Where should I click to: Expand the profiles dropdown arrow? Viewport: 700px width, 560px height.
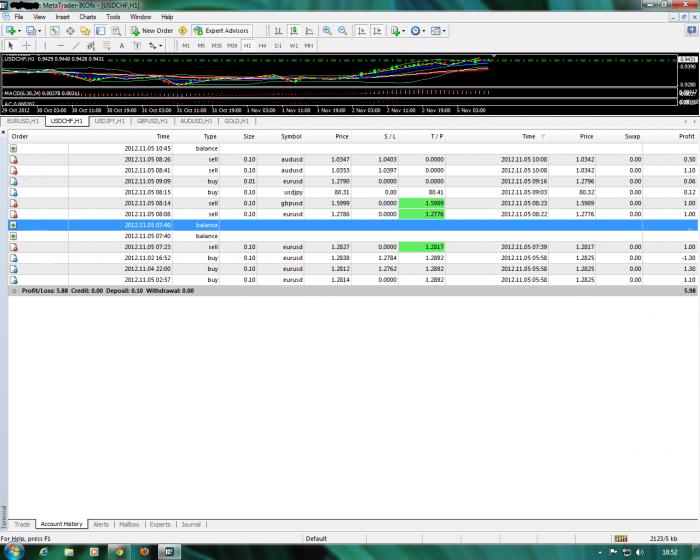(39, 31)
